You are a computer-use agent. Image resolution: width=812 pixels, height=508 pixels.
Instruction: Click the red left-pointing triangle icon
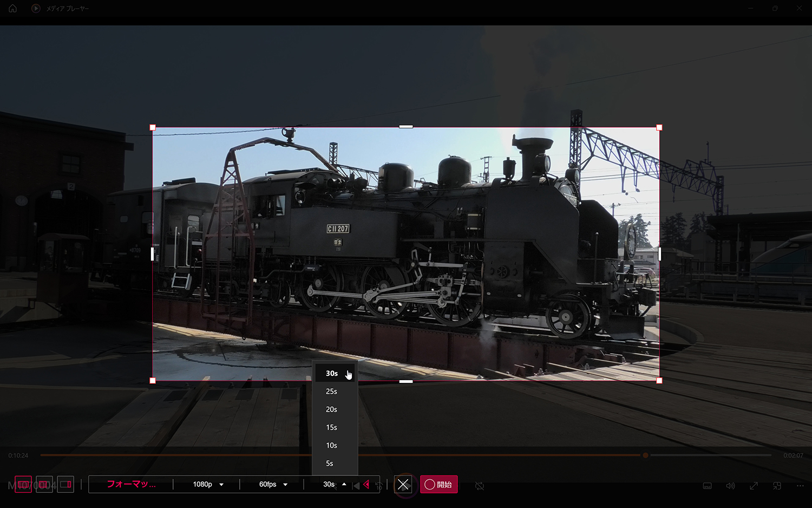click(366, 484)
